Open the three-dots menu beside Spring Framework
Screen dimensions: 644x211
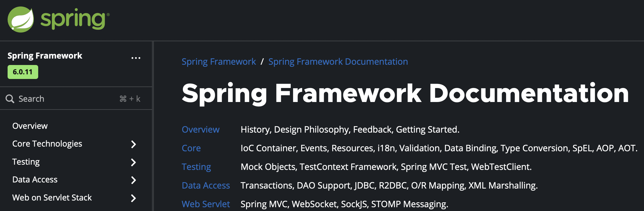coord(136,58)
